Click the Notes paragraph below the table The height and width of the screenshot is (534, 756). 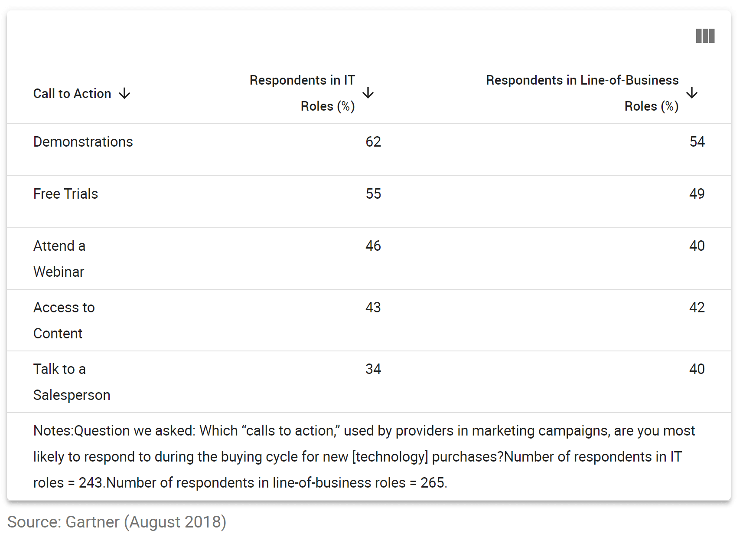[x=364, y=456]
